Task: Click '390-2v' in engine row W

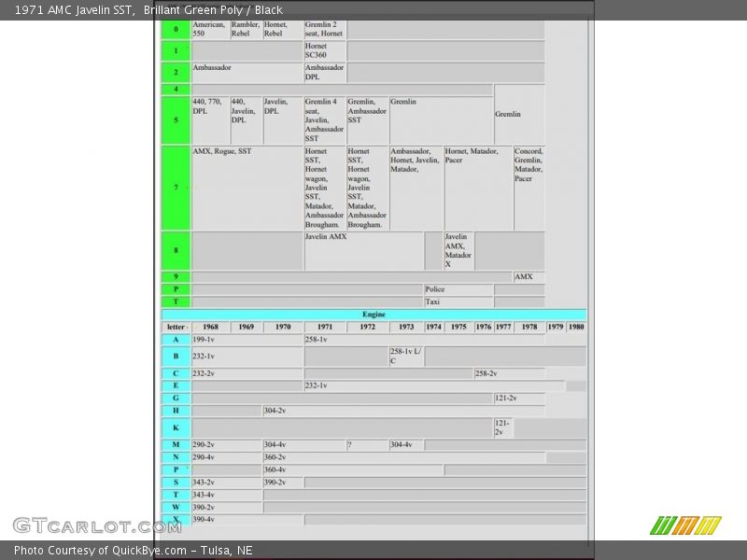Action: 227,508
